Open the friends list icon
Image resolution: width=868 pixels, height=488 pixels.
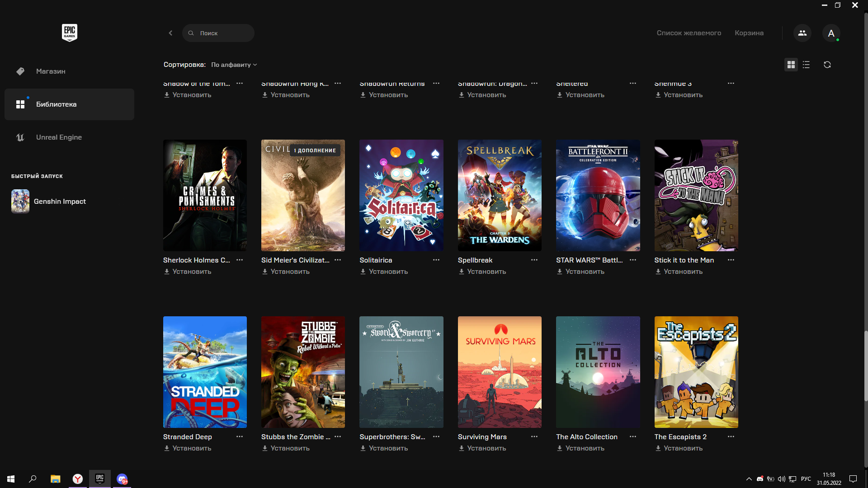coord(802,33)
